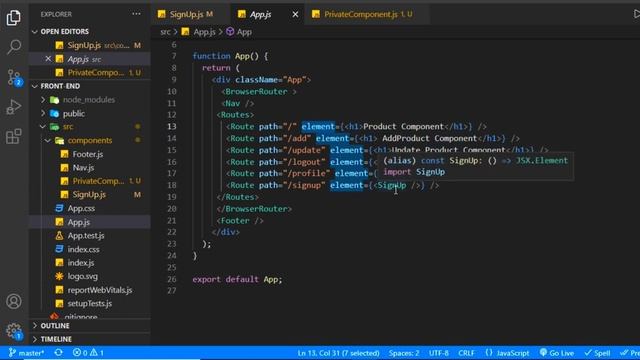
Task: Change UTF-8 file encoding
Action: click(439, 353)
